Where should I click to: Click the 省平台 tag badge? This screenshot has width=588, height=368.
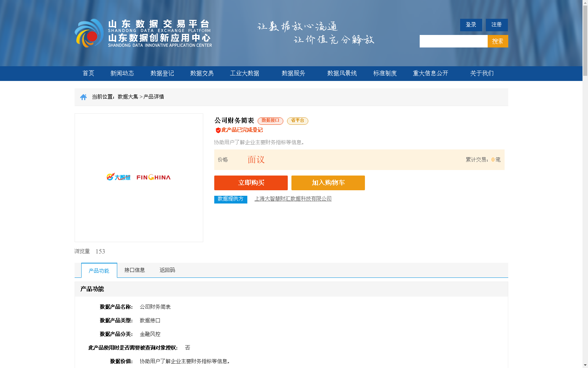click(298, 121)
